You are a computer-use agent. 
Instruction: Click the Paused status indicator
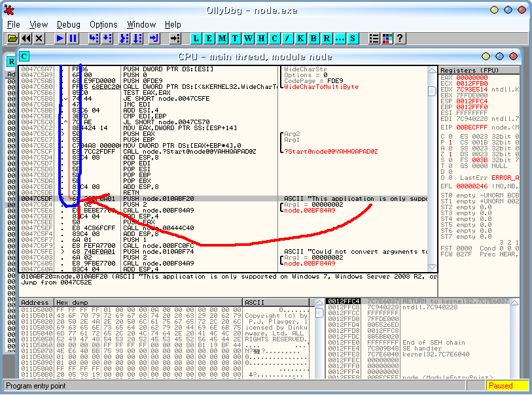pos(507,386)
